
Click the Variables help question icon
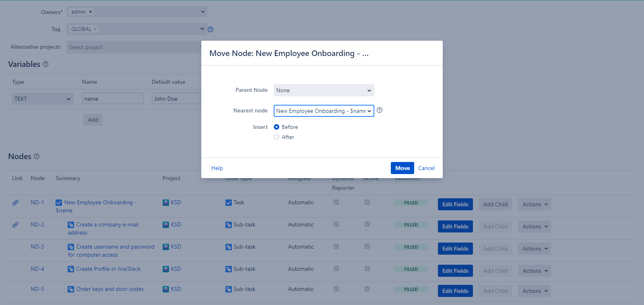tap(45, 64)
